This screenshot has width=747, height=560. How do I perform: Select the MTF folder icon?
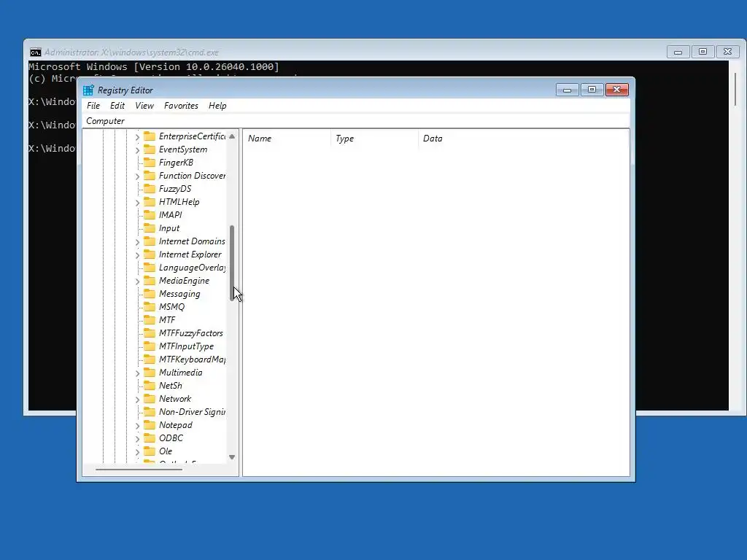(150, 319)
